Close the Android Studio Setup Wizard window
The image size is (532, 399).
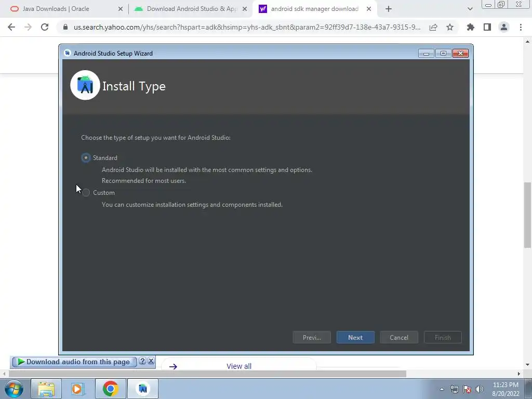click(460, 54)
